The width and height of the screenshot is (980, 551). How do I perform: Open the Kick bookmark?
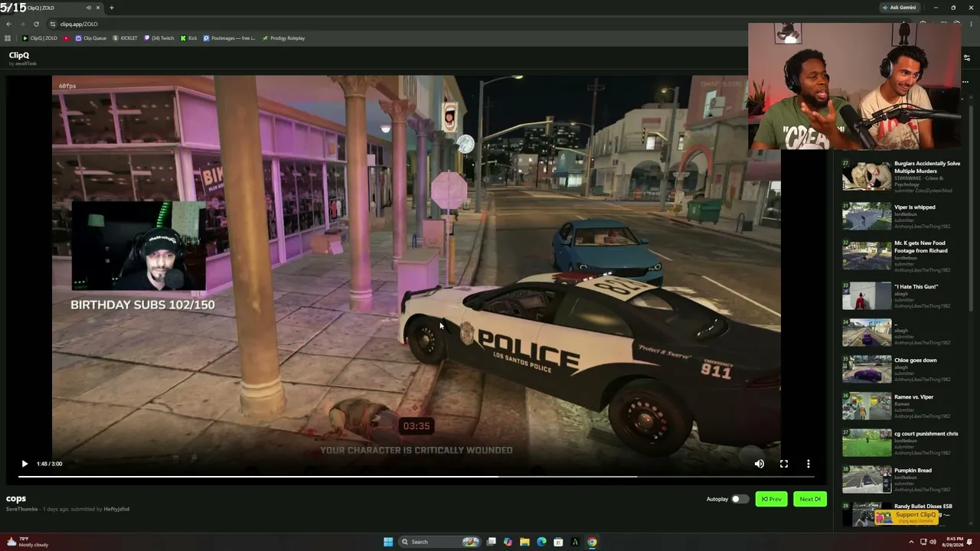(188, 38)
